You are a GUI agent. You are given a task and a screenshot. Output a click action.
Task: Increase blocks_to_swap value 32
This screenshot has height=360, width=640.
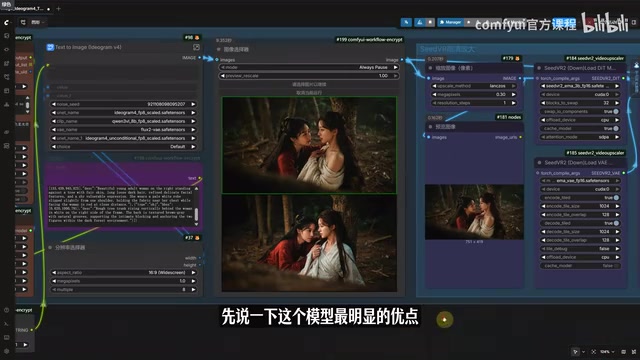[617, 103]
